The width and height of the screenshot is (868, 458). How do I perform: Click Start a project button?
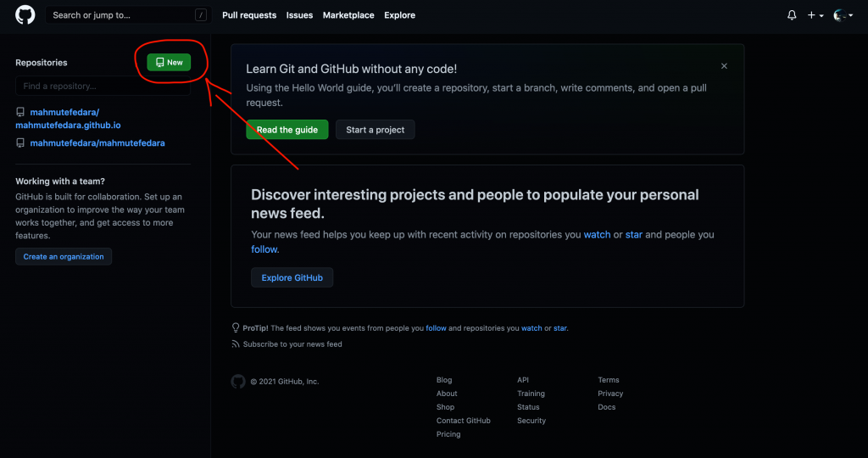376,130
